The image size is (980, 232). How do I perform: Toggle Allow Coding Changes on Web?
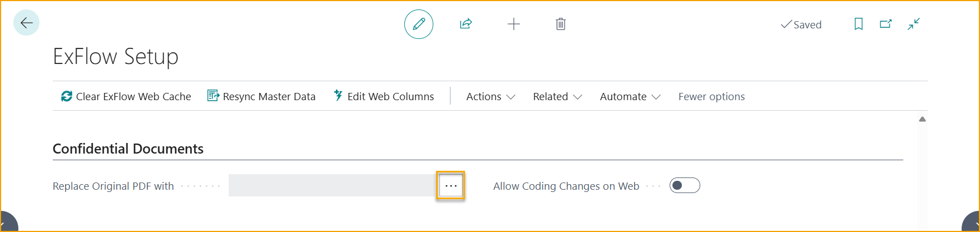point(685,186)
